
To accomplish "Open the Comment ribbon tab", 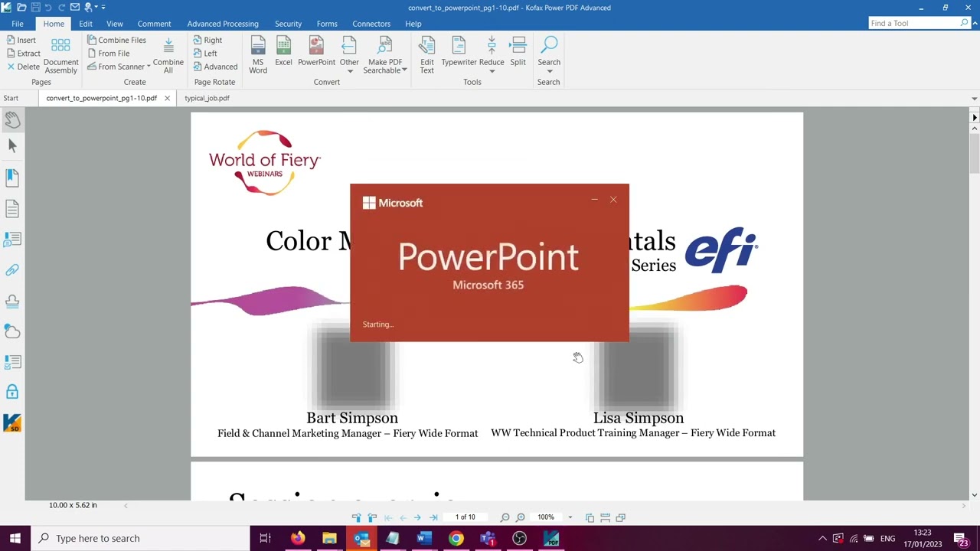I will pyautogui.click(x=154, y=24).
